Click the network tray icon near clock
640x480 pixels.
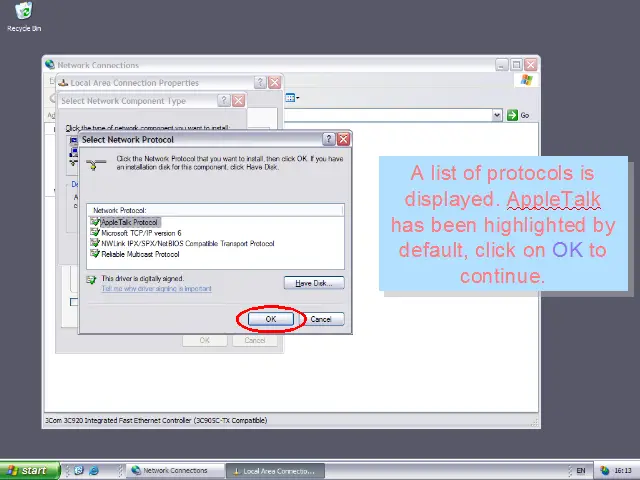tap(605, 471)
